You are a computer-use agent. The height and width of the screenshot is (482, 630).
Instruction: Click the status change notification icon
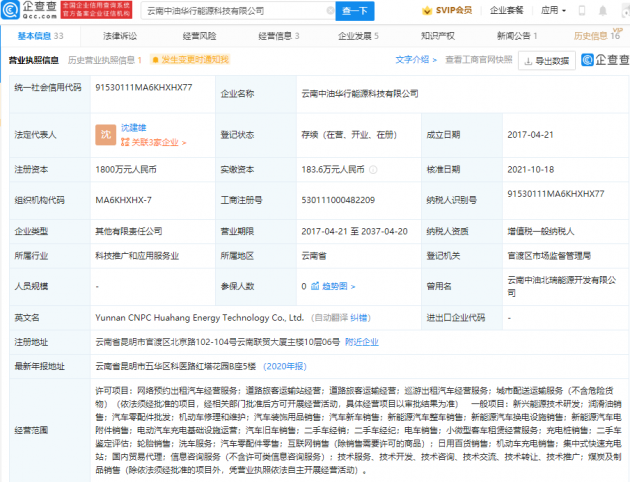[155, 60]
